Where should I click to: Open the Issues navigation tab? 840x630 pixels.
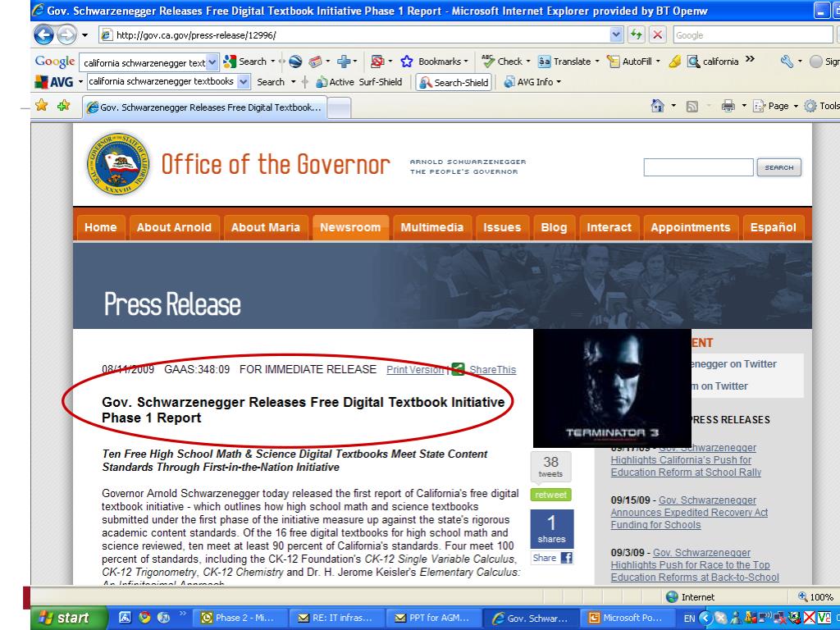[x=502, y=228]
